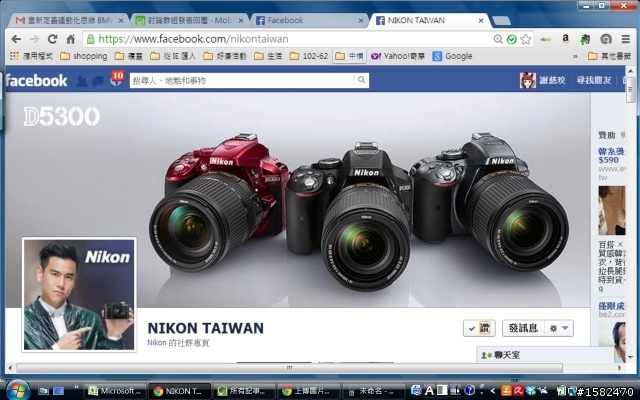
Task: Click the green checkmark icon in address bar
Action: click(511, 39)
